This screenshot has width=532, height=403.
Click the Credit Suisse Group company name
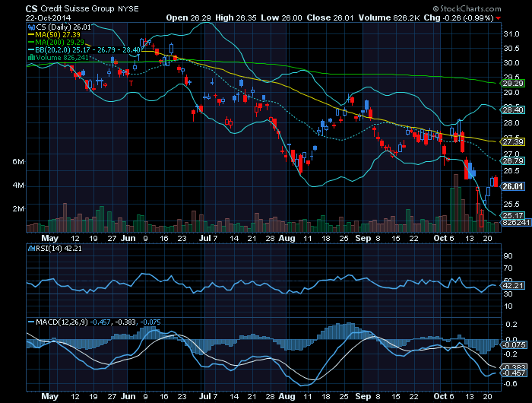click(x=78, y=9)
